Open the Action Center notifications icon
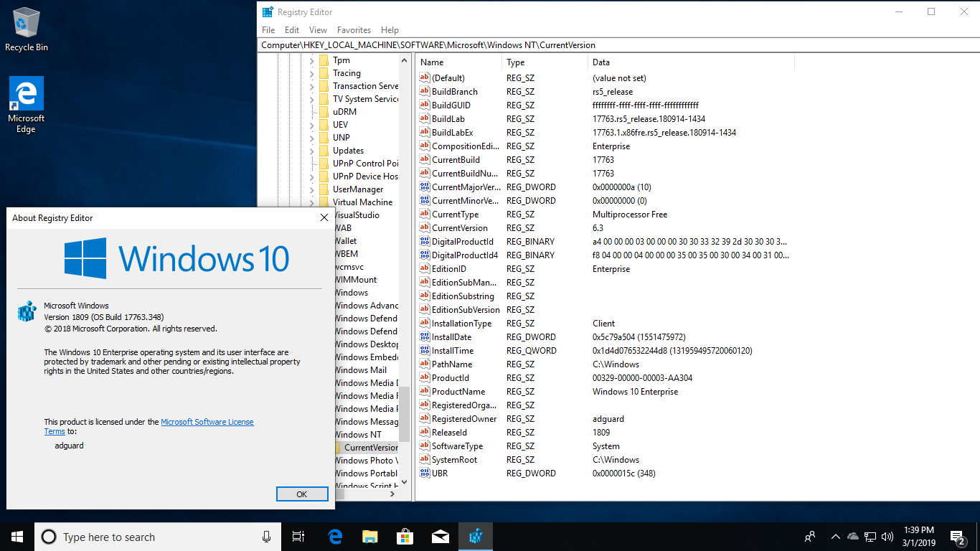The width and height of the screenshot is (980, 551). [x=958, y=537]
